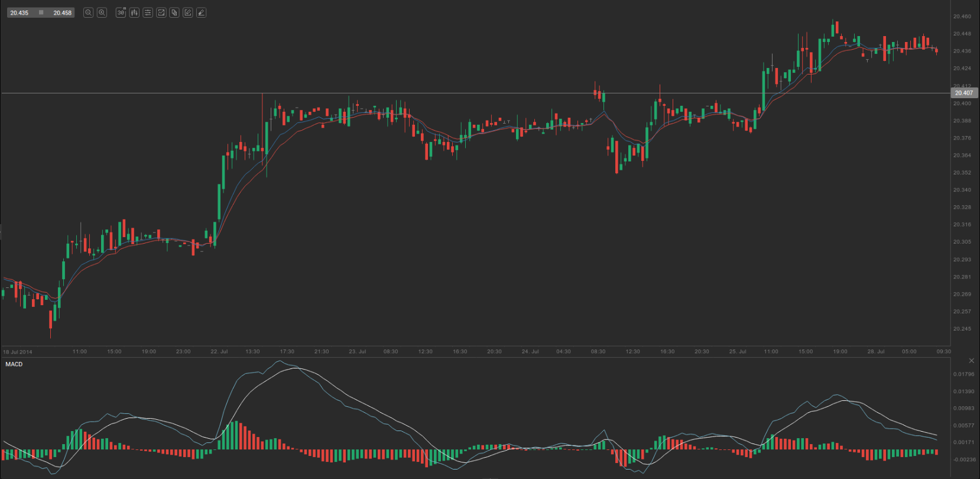Click the zoom in magnifier icon
Viewport: 980px width, 479px height.
[102, 12]
